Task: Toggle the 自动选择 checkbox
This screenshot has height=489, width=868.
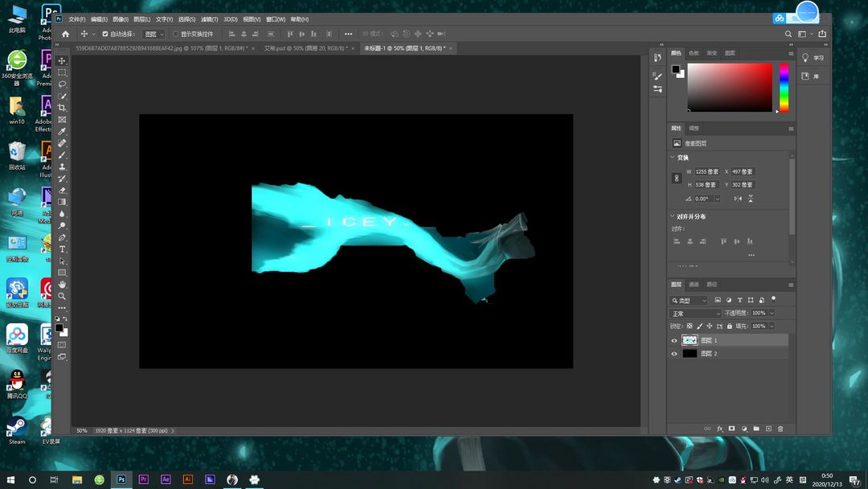Action: click(x=105, y=34)
